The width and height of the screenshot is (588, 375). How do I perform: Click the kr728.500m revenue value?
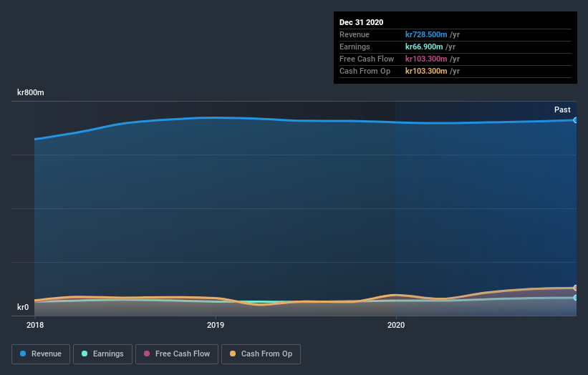point(426,34)
